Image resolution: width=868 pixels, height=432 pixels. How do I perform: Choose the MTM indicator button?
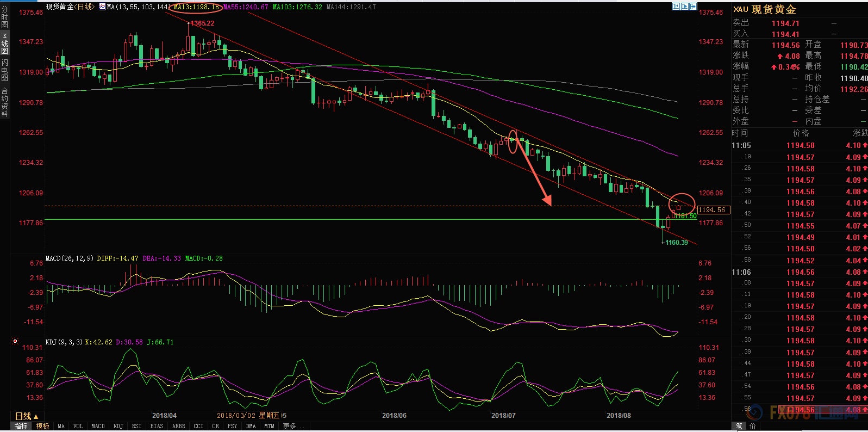click(x=269, y=426)
